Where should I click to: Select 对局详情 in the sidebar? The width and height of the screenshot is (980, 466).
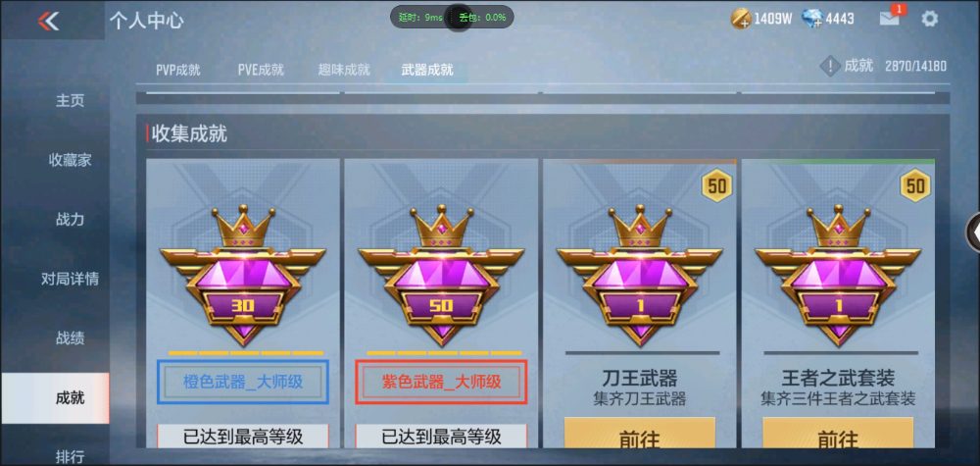[70, 279]
